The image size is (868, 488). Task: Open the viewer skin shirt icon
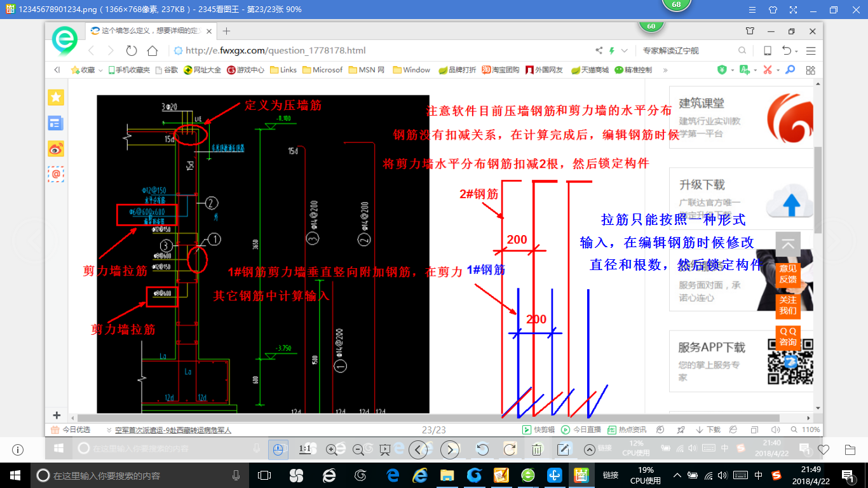772,10
